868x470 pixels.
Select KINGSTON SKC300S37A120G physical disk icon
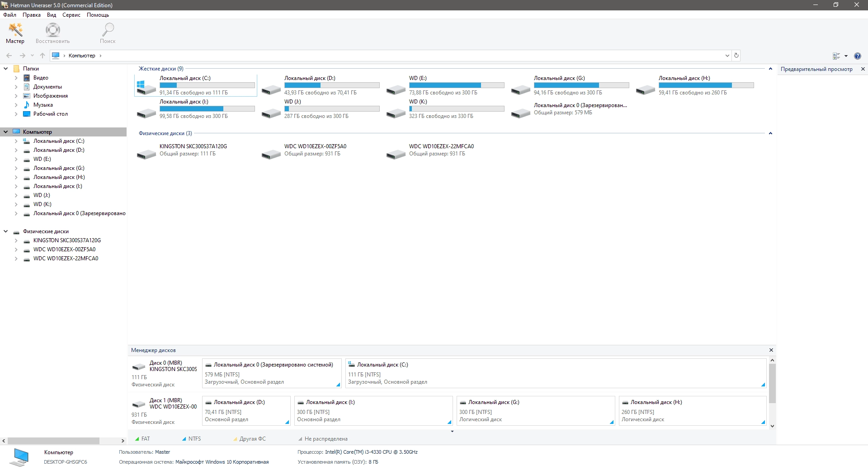click(x=146, y=154)
